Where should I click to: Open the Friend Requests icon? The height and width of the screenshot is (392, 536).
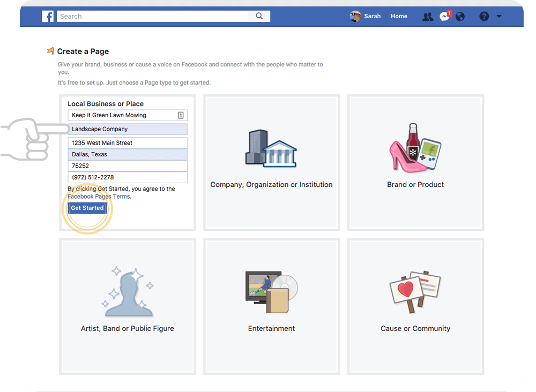[428, 17]
